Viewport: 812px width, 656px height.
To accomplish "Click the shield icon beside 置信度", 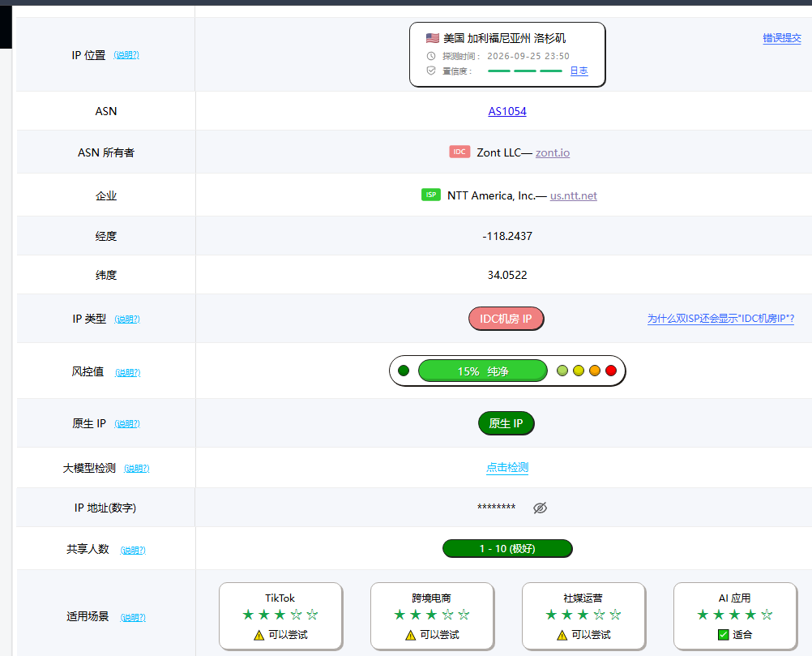I will pos(431,71).
